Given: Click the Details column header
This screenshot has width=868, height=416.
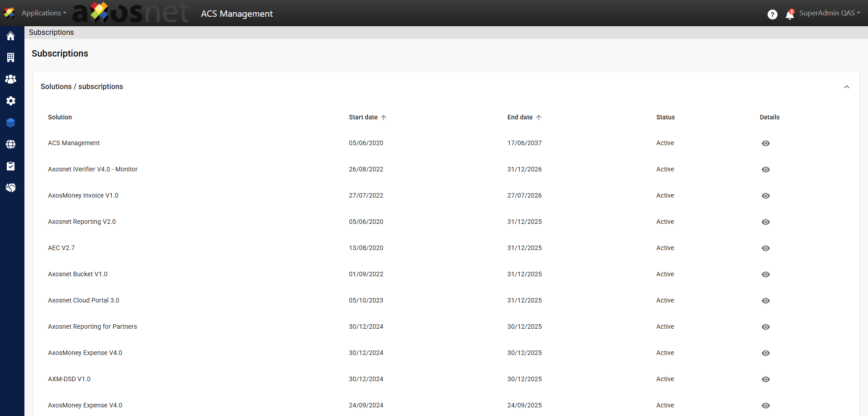Looking at the screenshot, I should coord(769,117).
